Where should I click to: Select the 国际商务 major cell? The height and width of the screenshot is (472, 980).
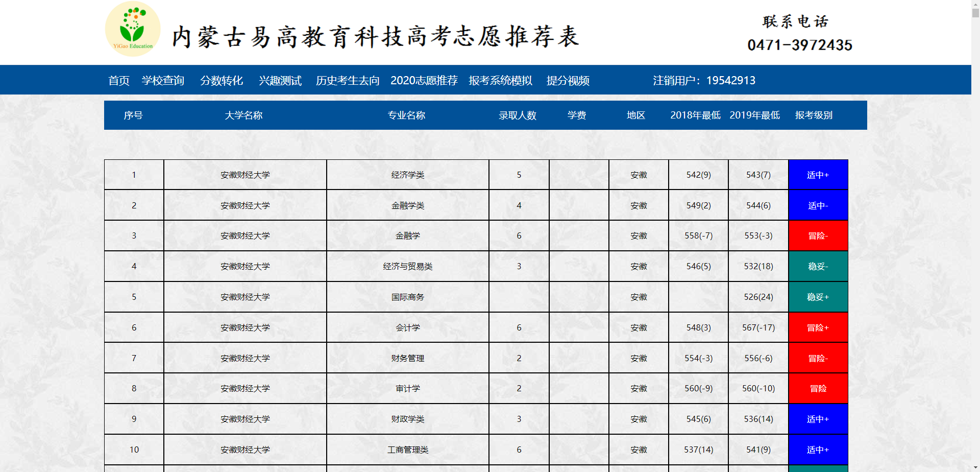pyautogui.click(x=408, y=297)
